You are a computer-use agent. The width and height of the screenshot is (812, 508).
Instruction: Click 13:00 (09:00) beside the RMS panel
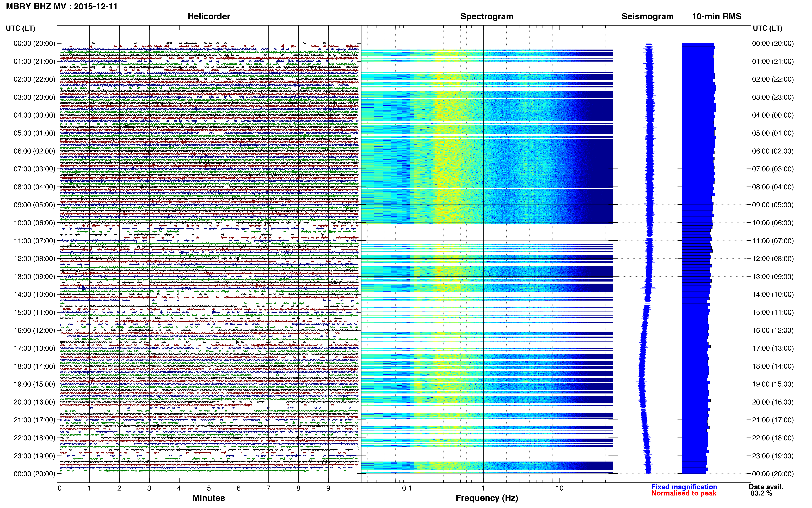coord(773,277)
